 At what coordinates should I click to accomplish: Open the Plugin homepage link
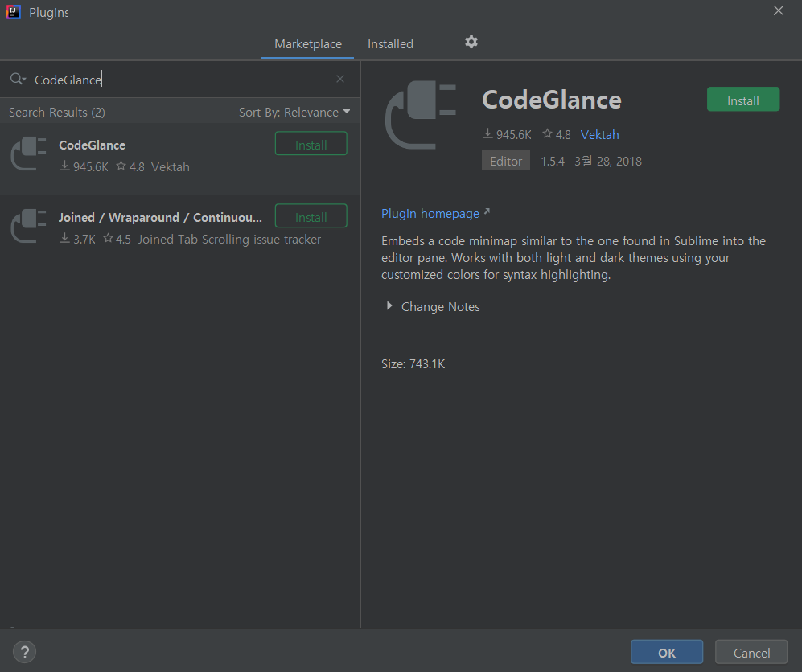pos(430,213)
